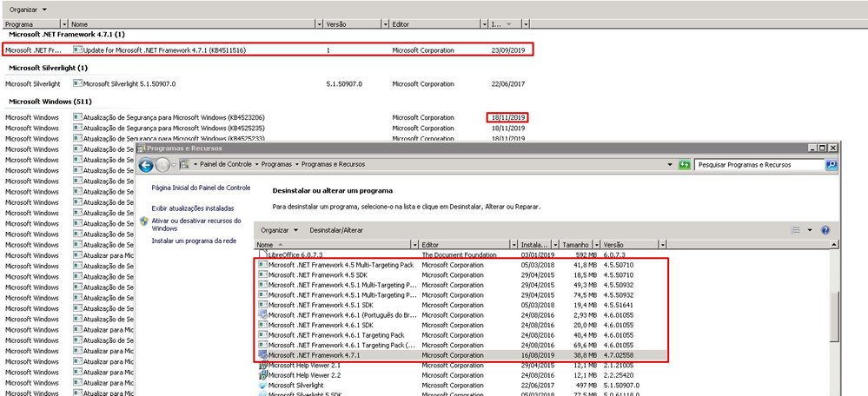Refresh the address bar with green arrows icon
This screenshot has height=396, width=868.
coord(685,165)
